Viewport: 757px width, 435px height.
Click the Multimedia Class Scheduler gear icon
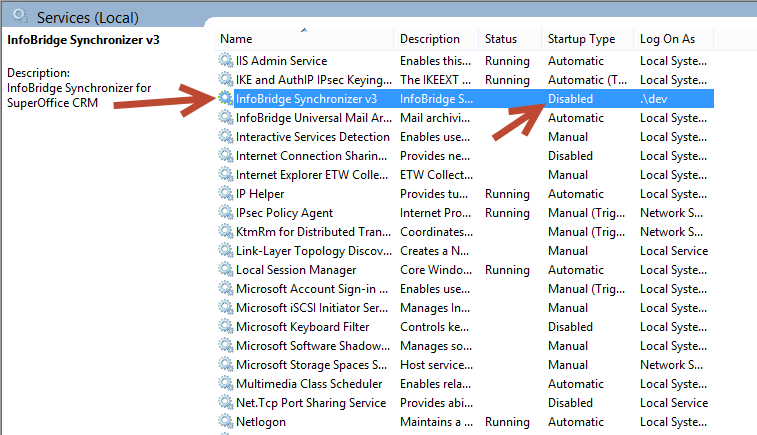225,383
